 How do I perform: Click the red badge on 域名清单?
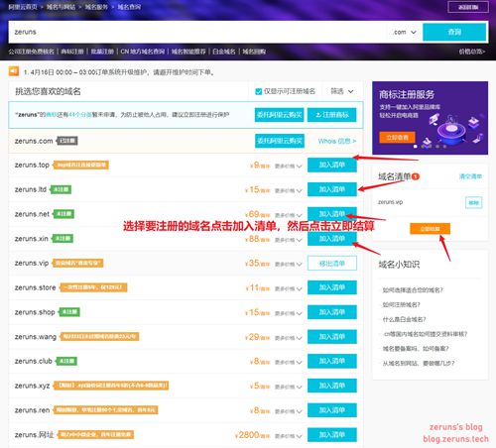click(x=416, y=176)
